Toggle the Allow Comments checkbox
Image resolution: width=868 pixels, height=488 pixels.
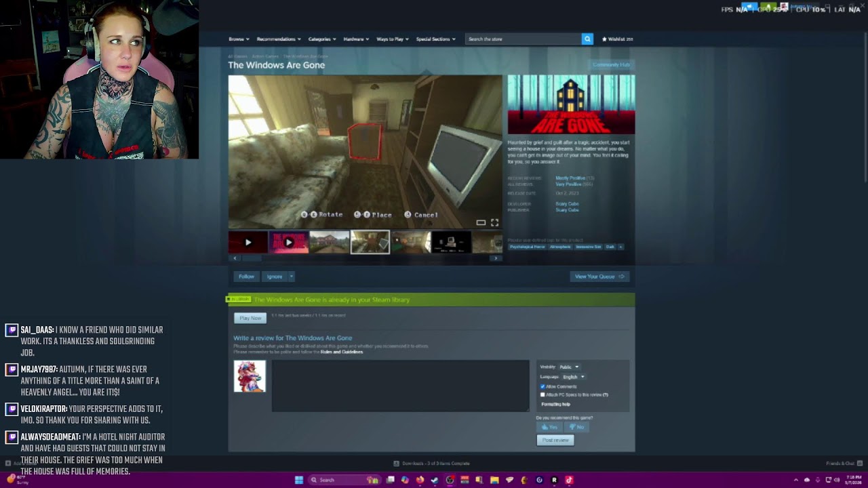click(542, 386)
